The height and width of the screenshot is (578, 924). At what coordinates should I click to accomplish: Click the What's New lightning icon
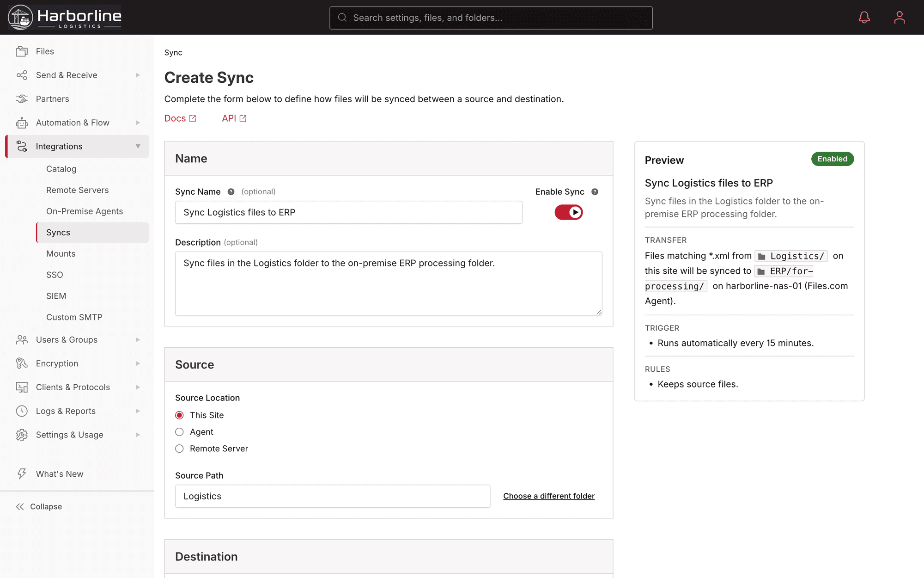click(22, 474)
